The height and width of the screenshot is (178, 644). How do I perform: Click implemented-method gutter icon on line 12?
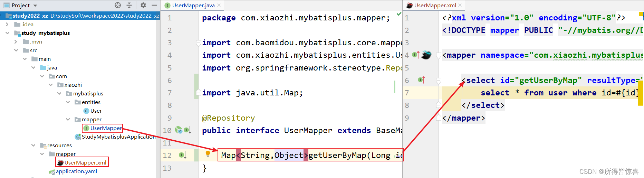183,155
